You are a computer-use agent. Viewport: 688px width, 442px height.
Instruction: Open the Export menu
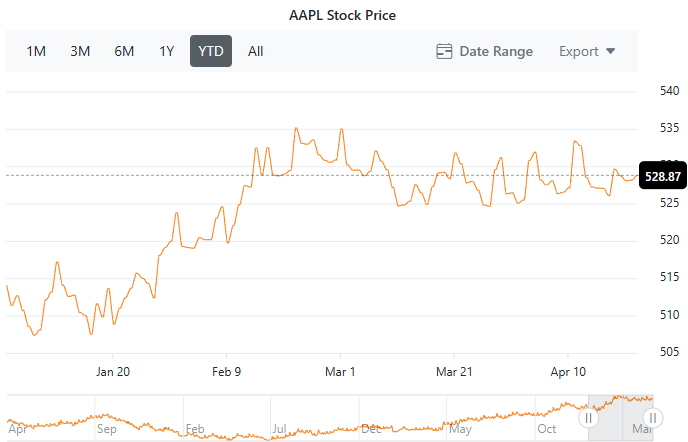tap(586, 51)
